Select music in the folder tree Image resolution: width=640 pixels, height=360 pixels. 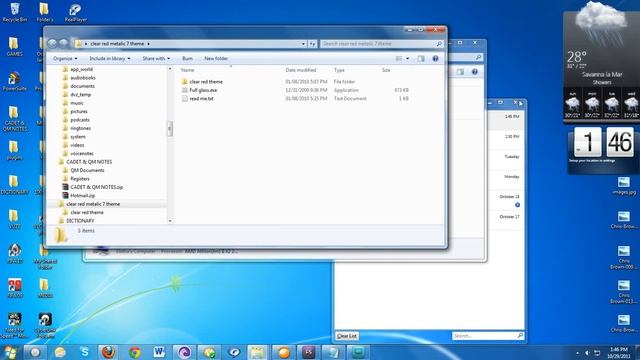click(77, 103)
